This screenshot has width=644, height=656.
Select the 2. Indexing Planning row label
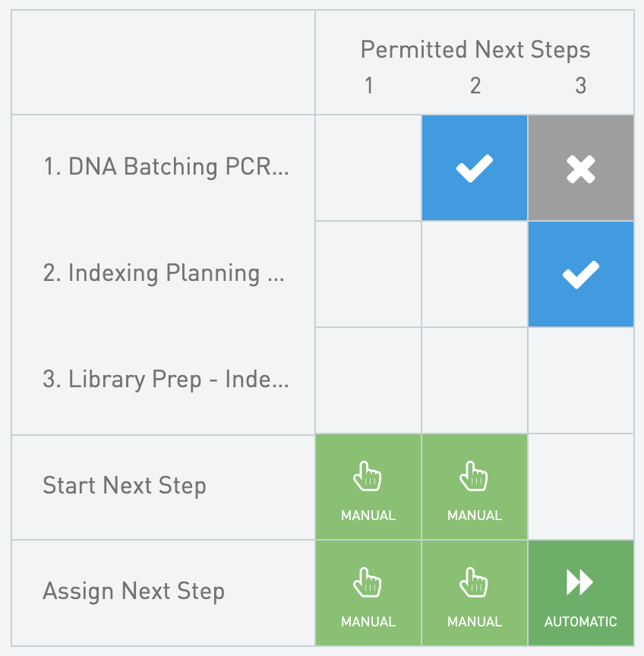[164, 273]
